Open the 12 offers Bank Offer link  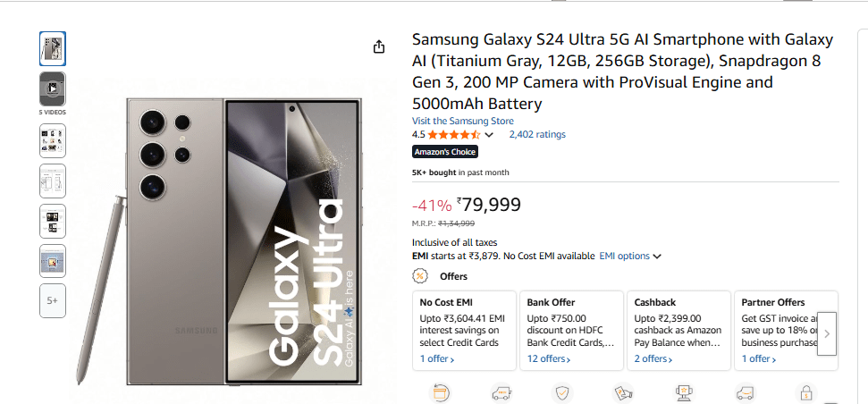(548, 358)
